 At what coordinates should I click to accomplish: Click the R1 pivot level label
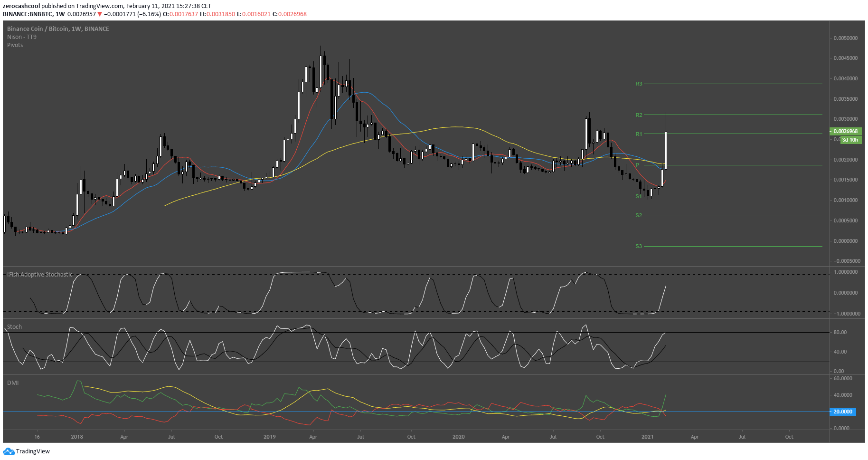(x=639, y=134)
